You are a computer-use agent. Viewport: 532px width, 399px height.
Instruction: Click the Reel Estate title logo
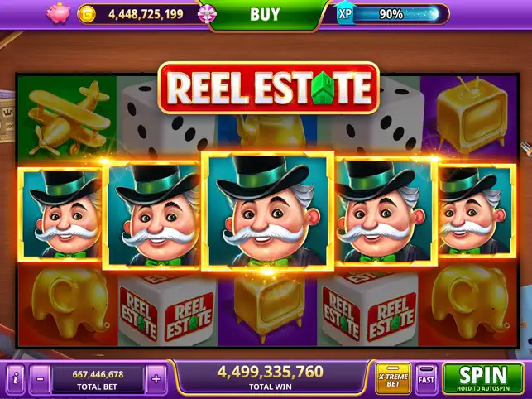pos(268,88)
